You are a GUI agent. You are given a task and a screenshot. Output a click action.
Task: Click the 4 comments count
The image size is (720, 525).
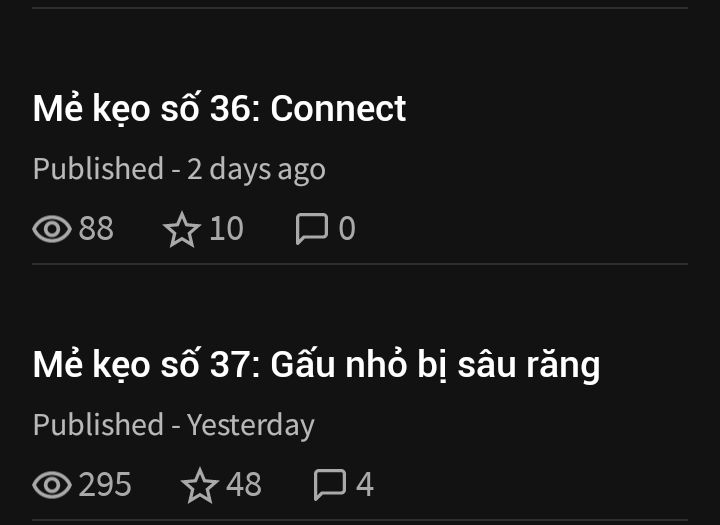tap(365, 485)
